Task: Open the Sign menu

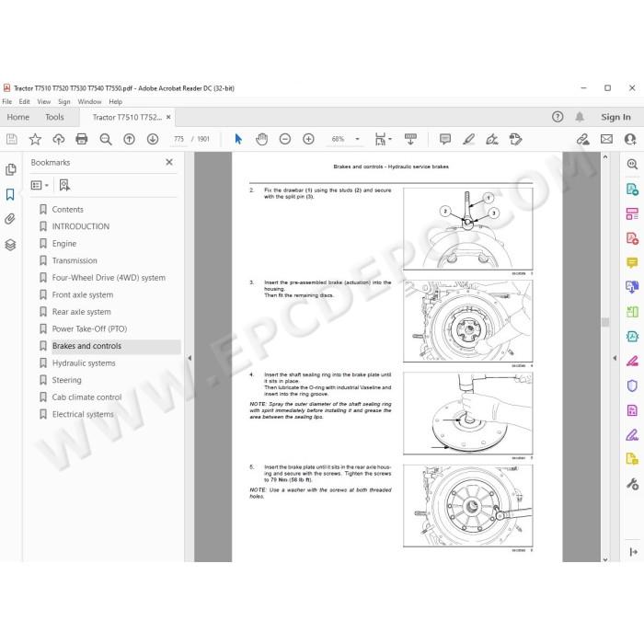Action: click(64, 101)
